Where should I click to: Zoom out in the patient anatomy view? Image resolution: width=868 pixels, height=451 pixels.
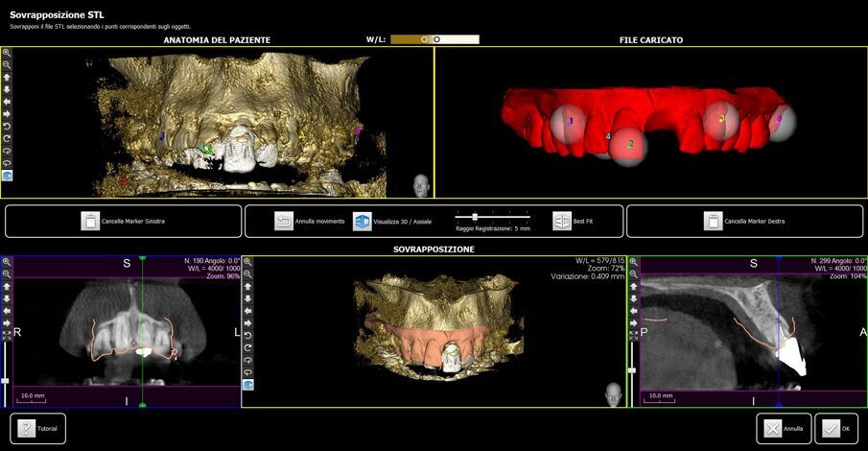coord(7,65)
